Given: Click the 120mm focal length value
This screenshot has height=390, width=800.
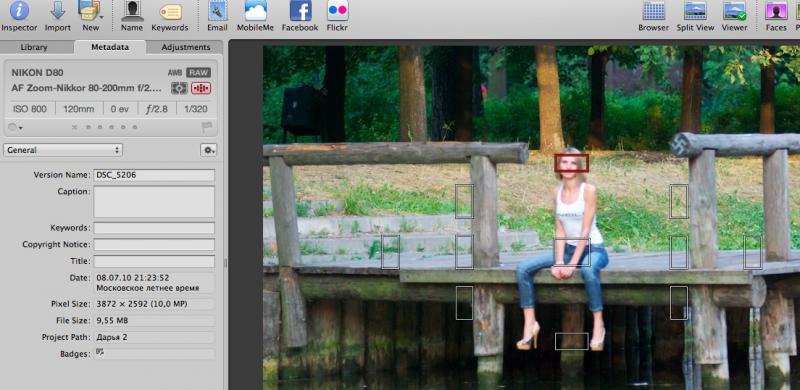Looking at the screenshot, I should (x=79, y=109).
